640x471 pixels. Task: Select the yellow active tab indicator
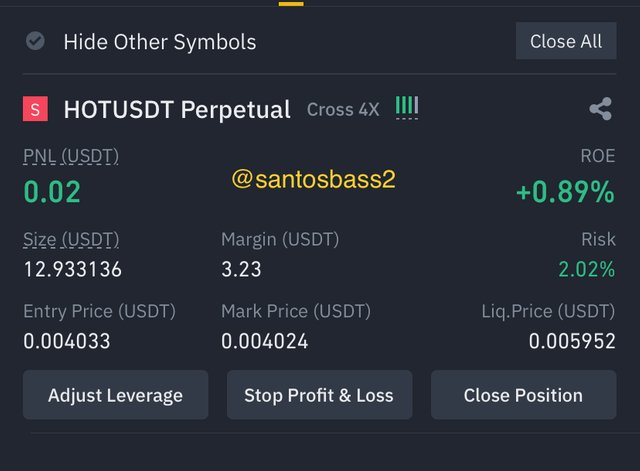(291, 4)
